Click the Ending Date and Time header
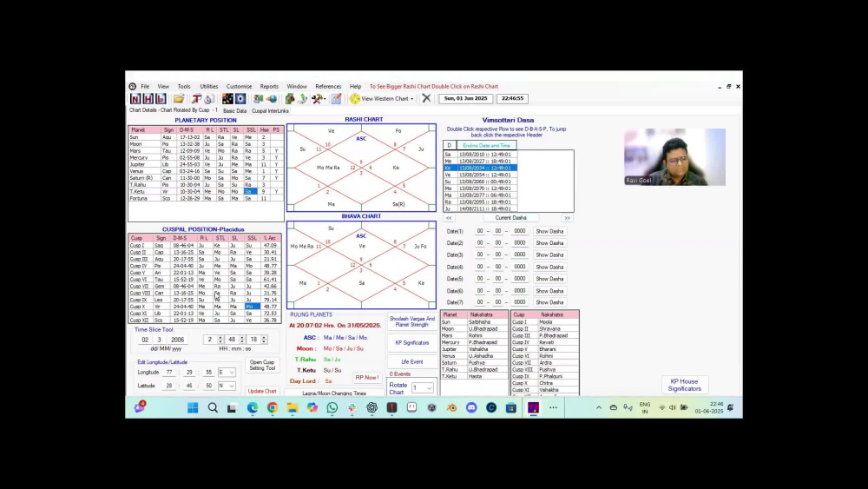 486,146
